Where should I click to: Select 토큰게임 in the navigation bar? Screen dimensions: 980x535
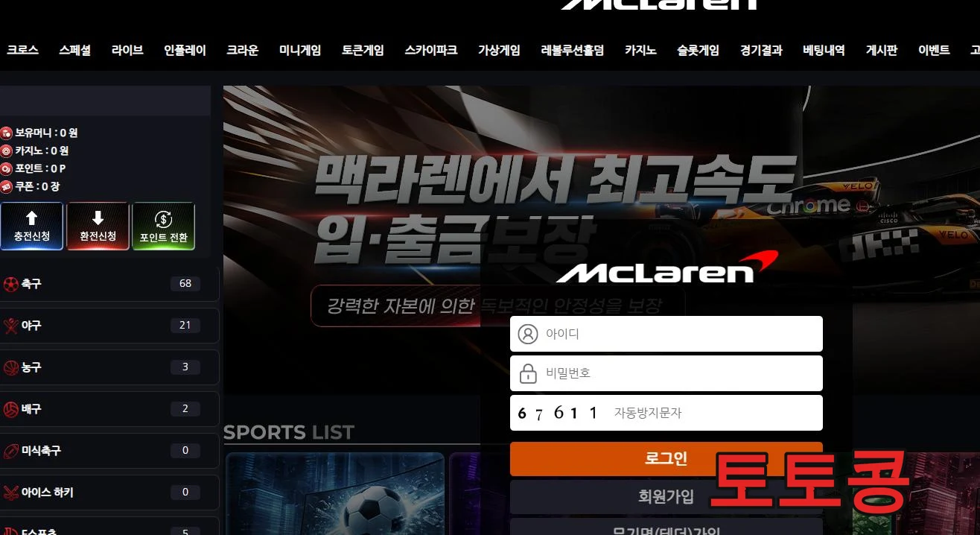(x=363, y=51)
